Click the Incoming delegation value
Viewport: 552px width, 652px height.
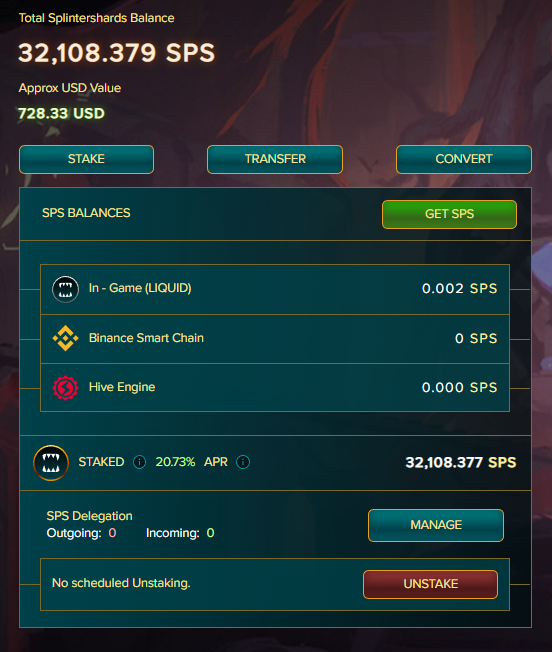pos(210,533)
